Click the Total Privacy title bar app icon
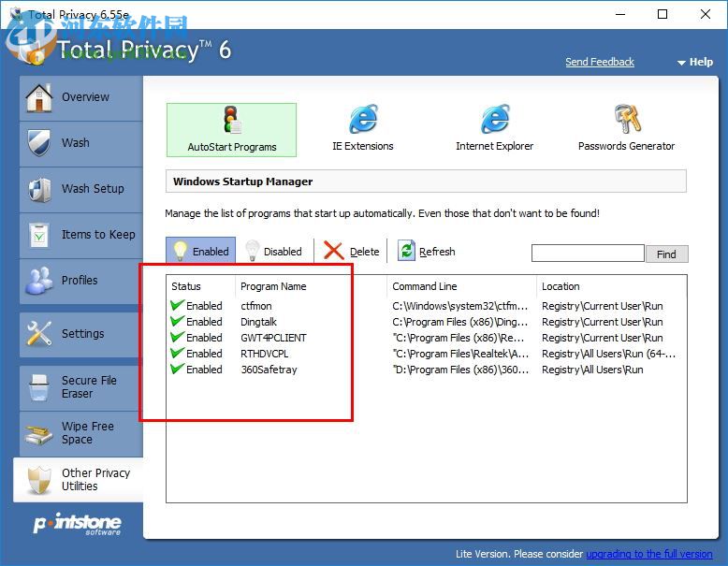 [16, 14]
